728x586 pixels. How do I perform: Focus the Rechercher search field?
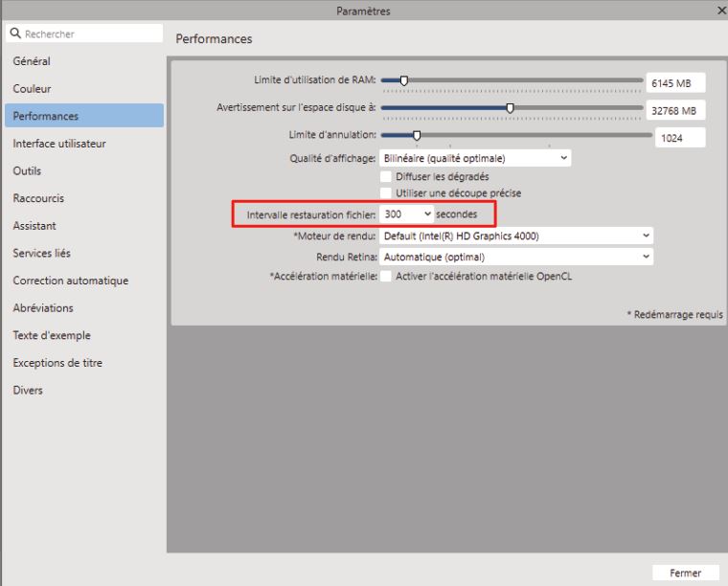click(84, 34)
